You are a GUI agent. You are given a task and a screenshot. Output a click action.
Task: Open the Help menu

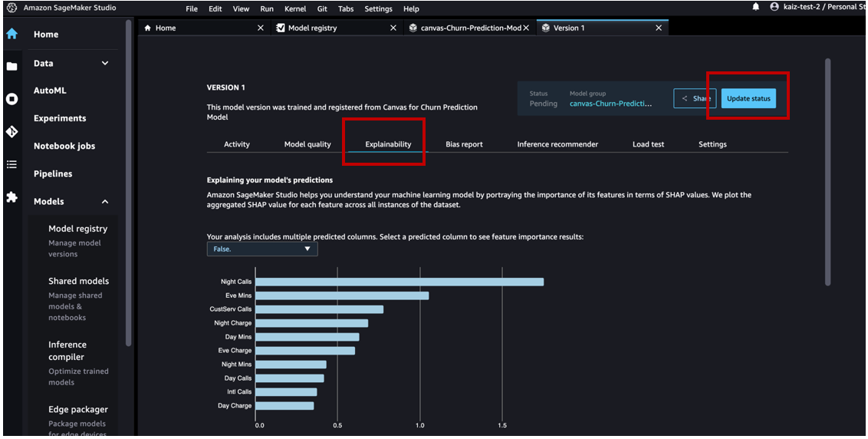411,9
